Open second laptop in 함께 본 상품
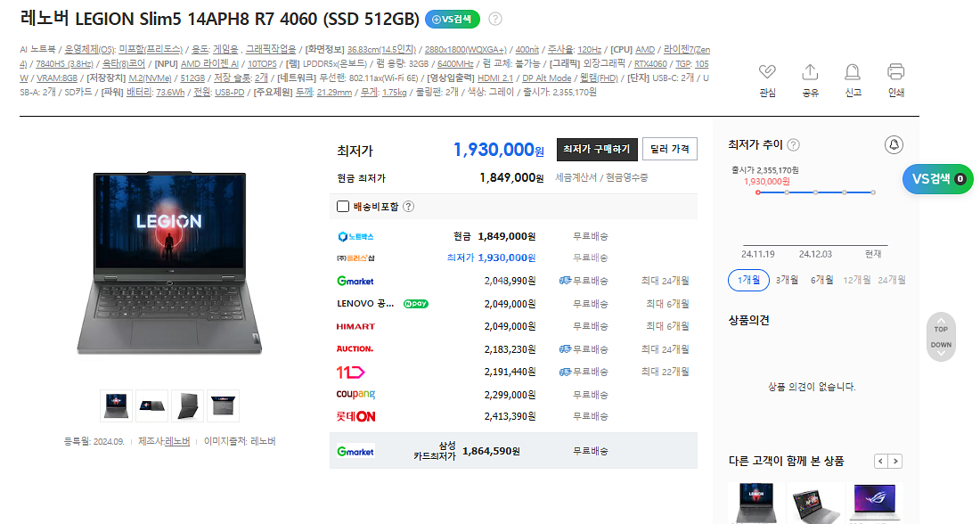This screenshot has width=980, height=524. click(x=815, y=503)
